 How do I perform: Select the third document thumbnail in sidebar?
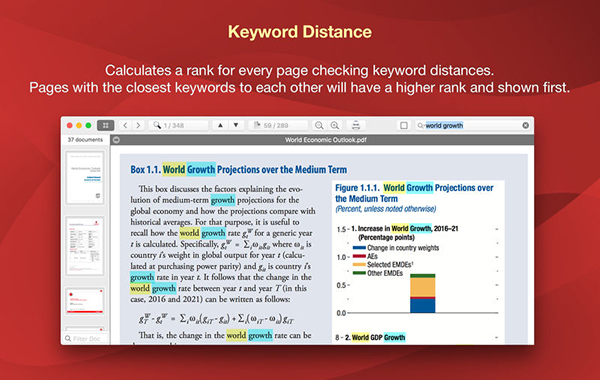coord(85,301)
